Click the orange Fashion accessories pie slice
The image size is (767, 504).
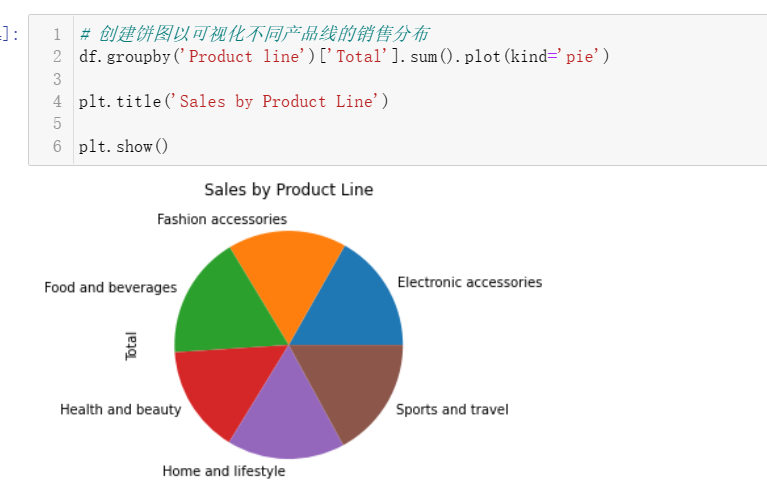click(x=288, y=273)
